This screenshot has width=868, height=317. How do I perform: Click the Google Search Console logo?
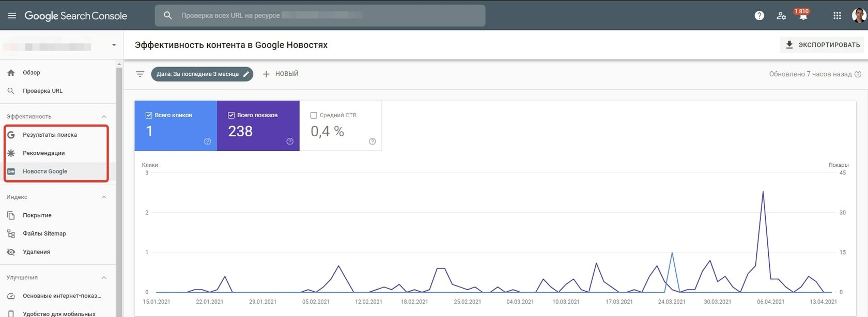pos(76,15)
